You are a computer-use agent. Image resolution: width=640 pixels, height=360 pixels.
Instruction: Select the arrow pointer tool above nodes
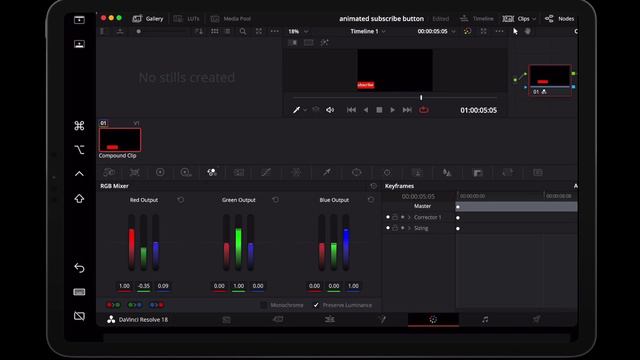coord(515,31)
